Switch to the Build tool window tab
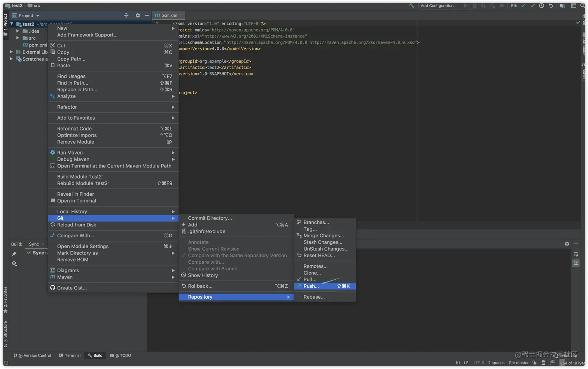The image size is (588, 369). pyautogui.click(x=95, y=355)
